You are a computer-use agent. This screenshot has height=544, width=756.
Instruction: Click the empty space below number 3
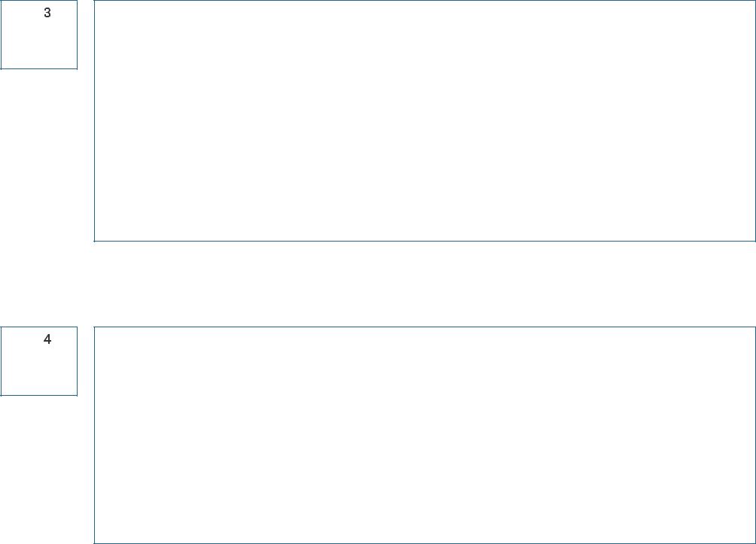tap(39, 44)
